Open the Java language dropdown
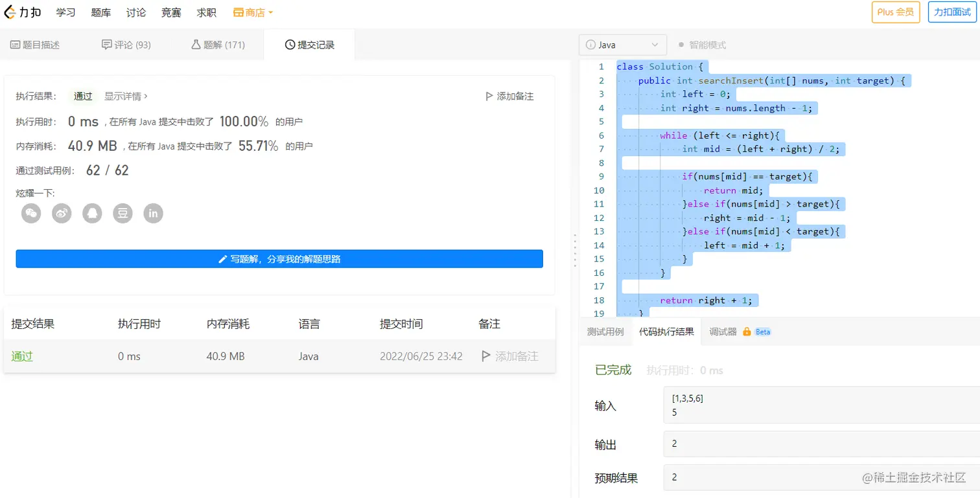Viewport: 980px width, 498px height. [x=623, y=45]
